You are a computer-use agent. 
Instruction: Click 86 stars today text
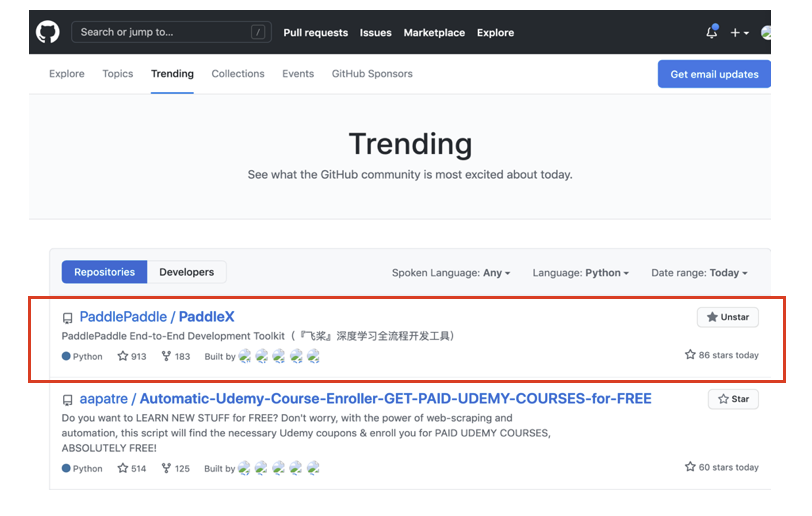pos(722,355)
